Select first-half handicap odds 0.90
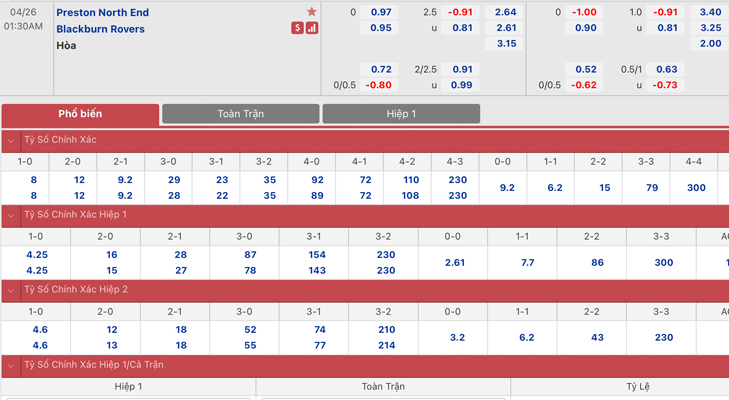Viewport: 729px width, 400px height. (585, 28)
